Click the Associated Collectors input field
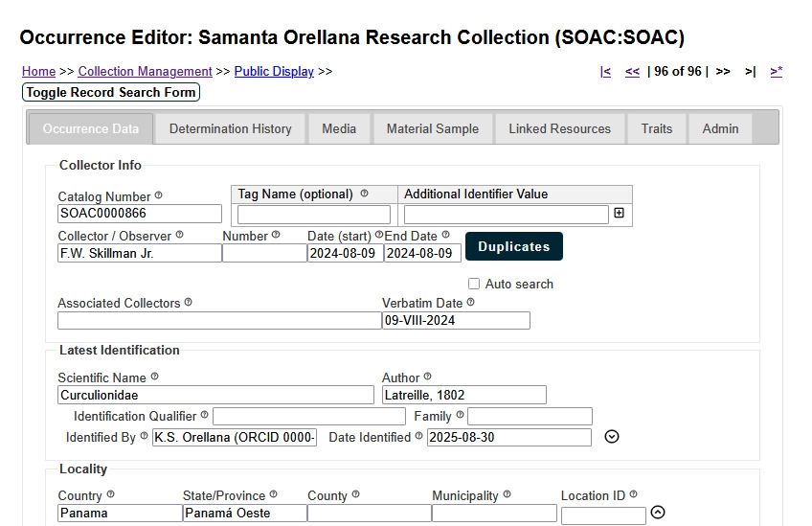Image resolution: width=812 pixels, height=526 pixels. (218, 321)
